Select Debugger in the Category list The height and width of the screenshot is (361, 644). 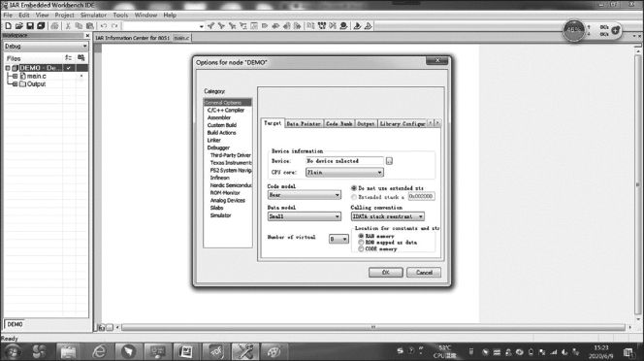point(218,148)
